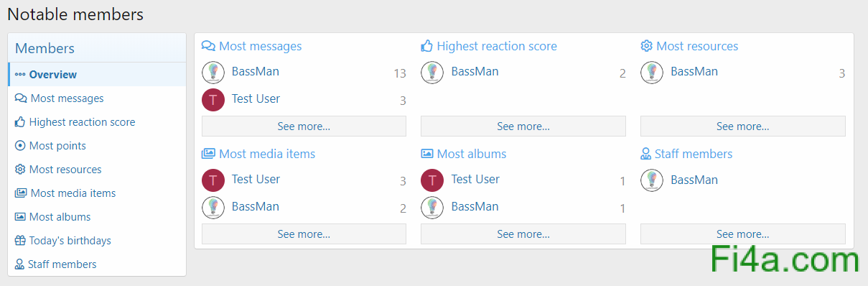
Task: Click See more under Staff members panel
Action: pyautogui.click(x=743, y=234)
